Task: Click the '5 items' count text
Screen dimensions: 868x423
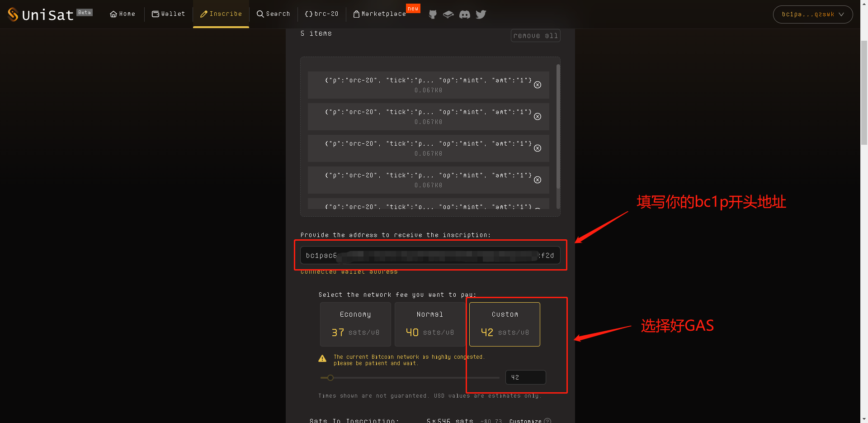Action: tap(316, 33)
